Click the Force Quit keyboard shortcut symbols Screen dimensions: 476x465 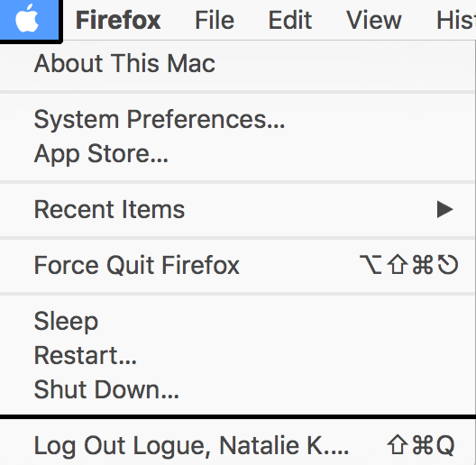[x=408, y=265]
